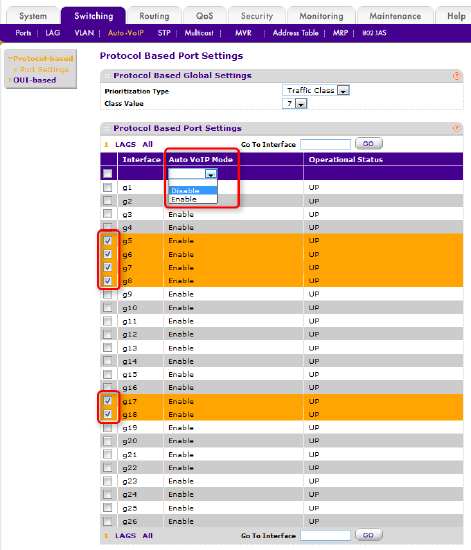Select interface name g20

129,441
